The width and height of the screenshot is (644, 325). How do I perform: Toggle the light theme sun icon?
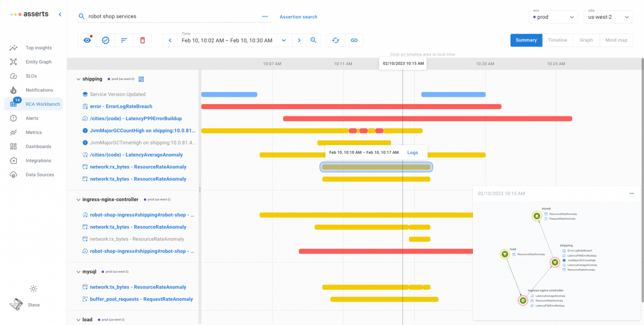(x=34, y=289)
